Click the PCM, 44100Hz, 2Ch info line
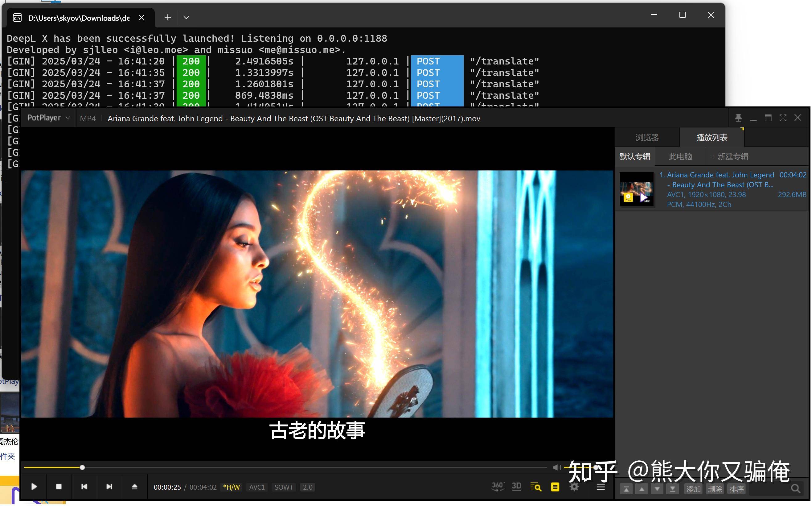The height and width of the screenshot is (506, 812). coord(699,205)
